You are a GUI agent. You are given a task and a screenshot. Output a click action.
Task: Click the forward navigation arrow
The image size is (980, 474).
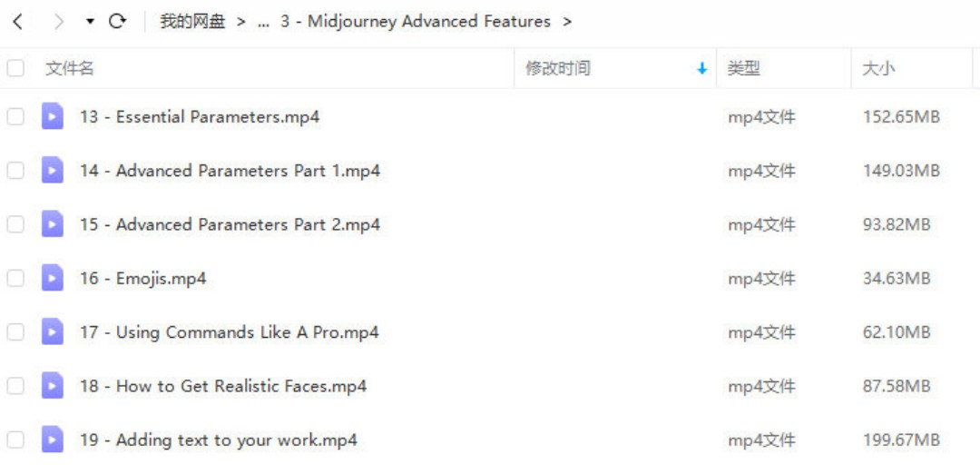pyautogui.click(x=59, y=22)
